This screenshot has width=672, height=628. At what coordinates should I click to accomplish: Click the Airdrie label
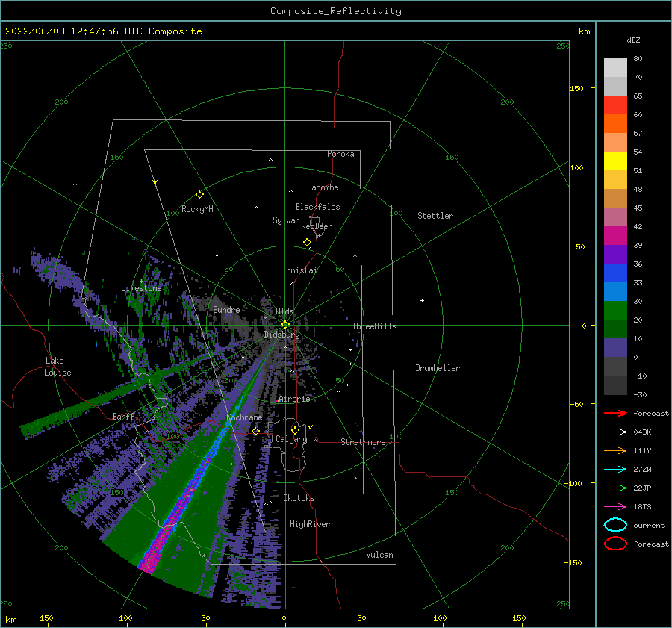(x=294, y=399)
